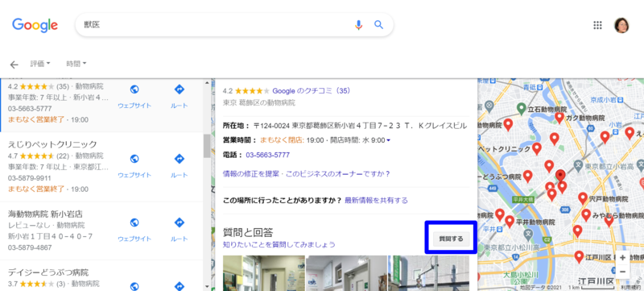
Task: Click phone number link 03-5663-5777
Action: coord(268,156)
